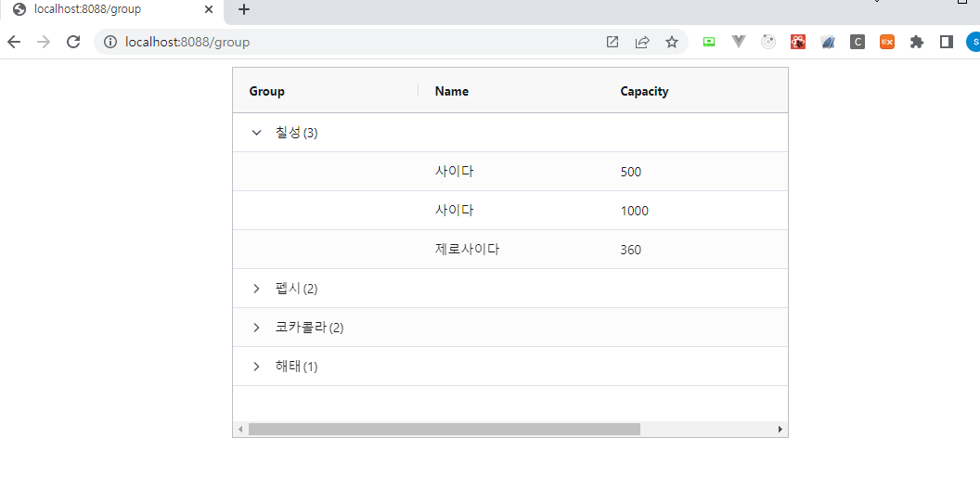Sort by the Group column header
The width and height of the screenshot is (980, 477).
267,91
